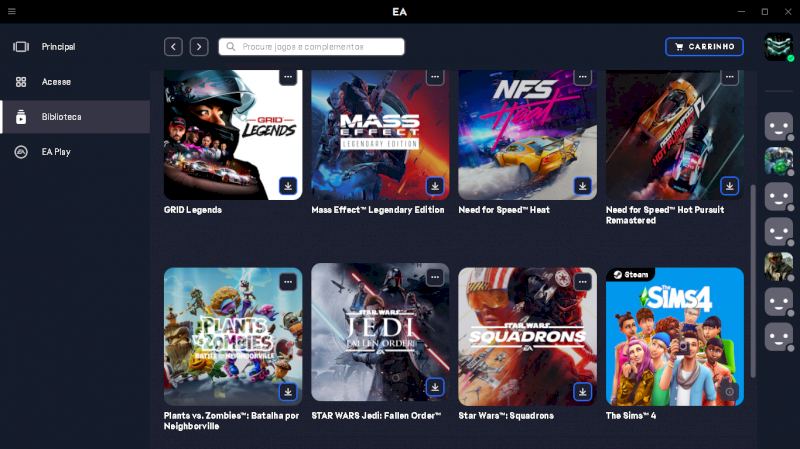Open Star Wars Squadrons options menu

(x=582, y=282)
